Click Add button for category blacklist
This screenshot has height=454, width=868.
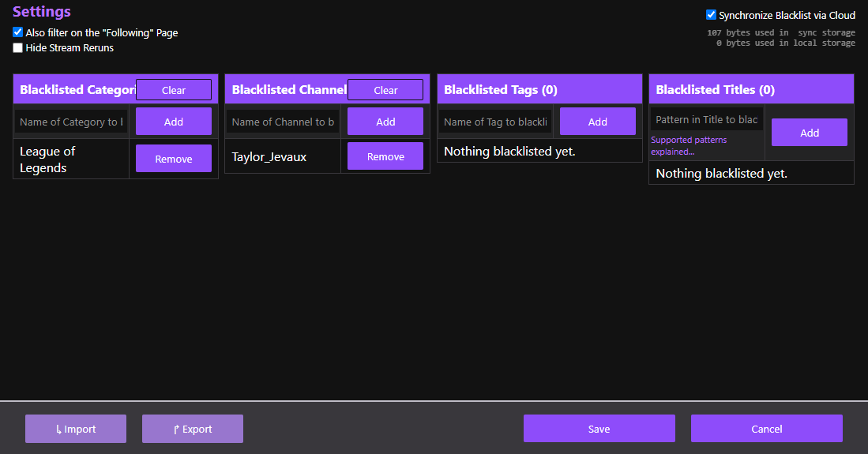pyautogui.click(x=174, y=122)
